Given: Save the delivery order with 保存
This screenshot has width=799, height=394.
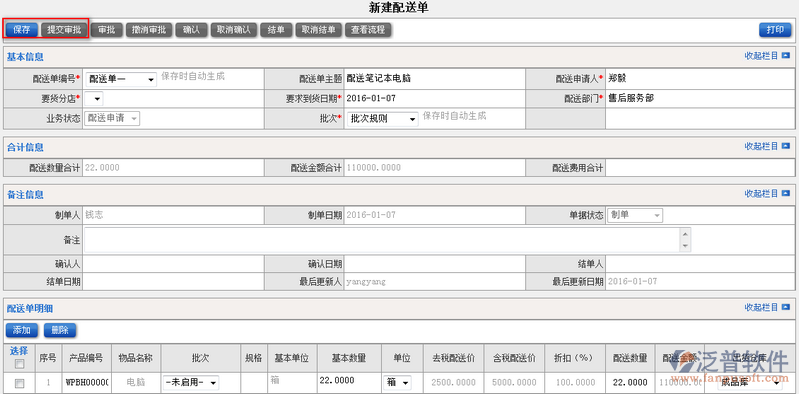Looking at the screenshot, I should coord(22,30).
